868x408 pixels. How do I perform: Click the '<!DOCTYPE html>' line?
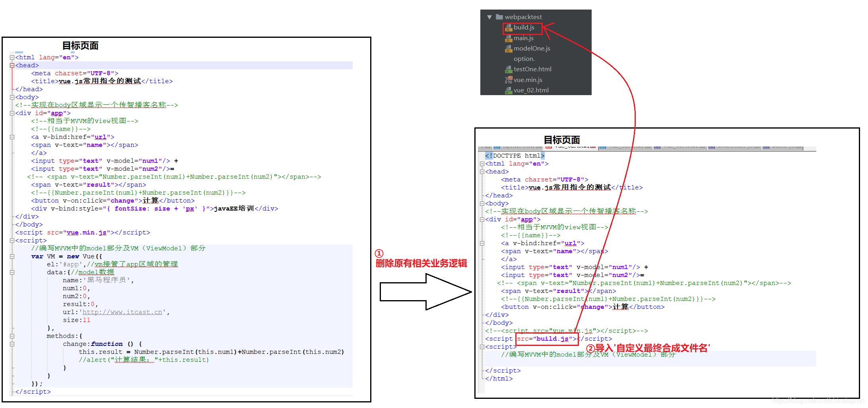515,156
